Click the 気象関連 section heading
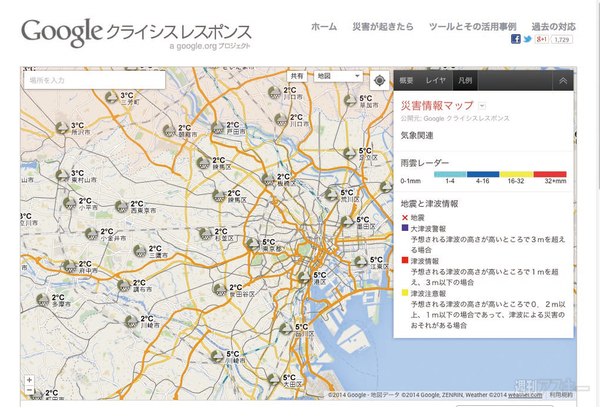 click(417, 135)
